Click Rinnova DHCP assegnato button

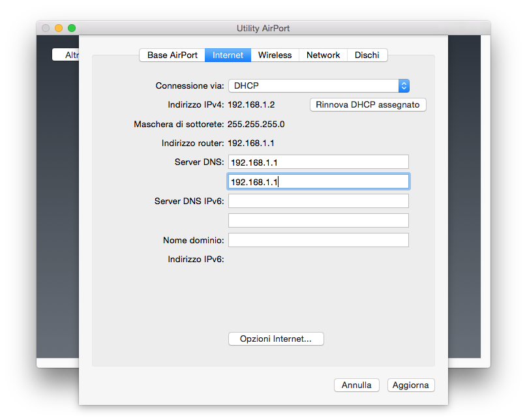[368, 105]
